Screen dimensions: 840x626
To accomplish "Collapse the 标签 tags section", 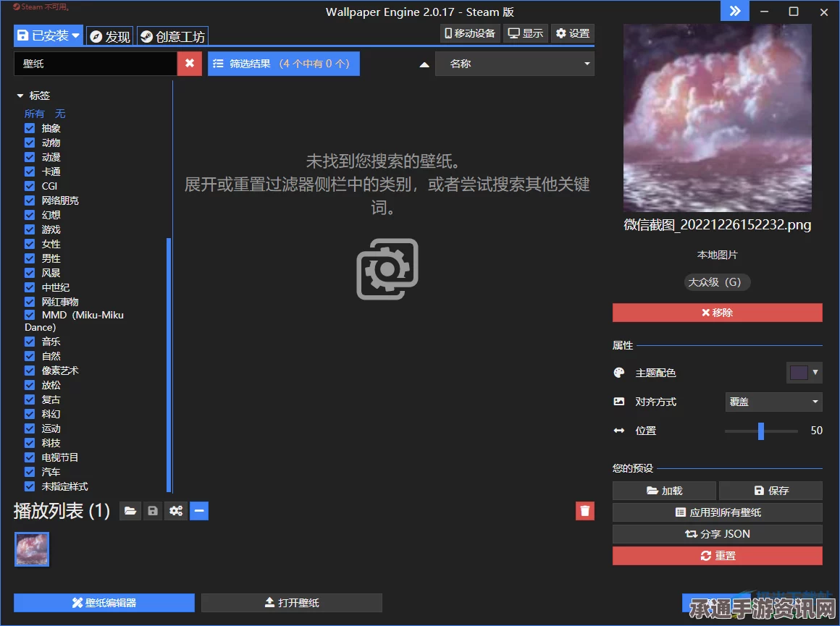I will click(x=20, y=96).
